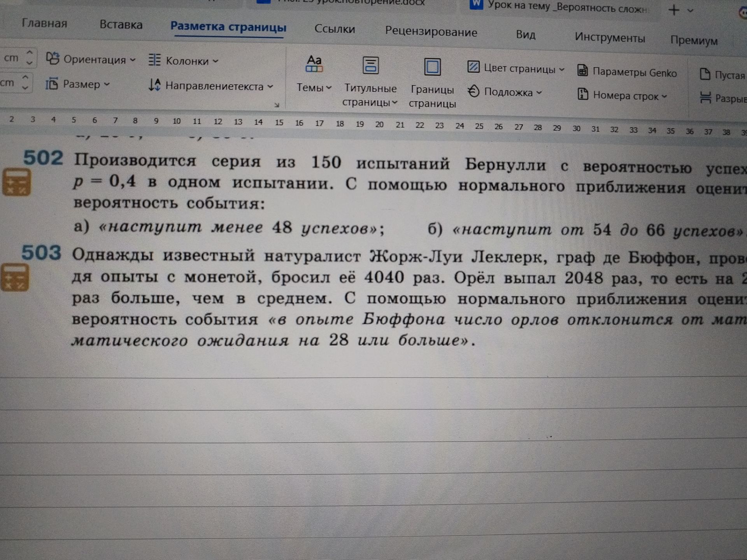The height and width of the screenshot is (560, 747).
Task: Click the problem number 502
Action: click(43, 158)
